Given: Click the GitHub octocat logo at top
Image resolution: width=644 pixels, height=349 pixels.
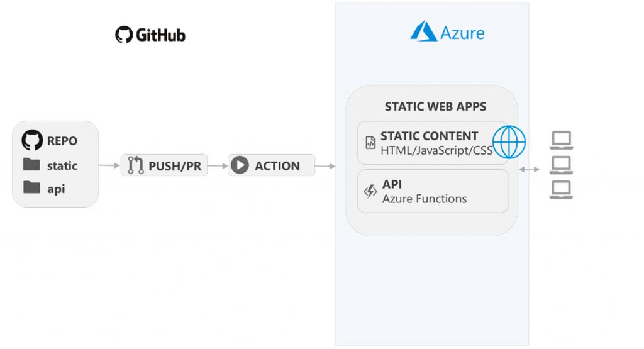Looking at the screenshot, I should coord(124,35).
